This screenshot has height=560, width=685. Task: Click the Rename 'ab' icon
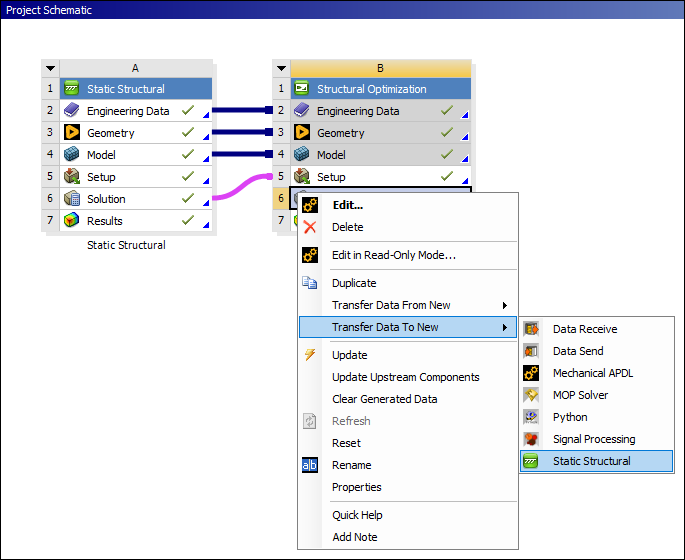(310, 465)
